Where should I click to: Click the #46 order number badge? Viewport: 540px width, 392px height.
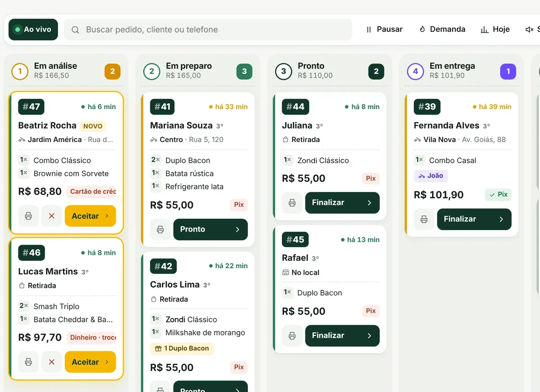[x=31, y=253]
